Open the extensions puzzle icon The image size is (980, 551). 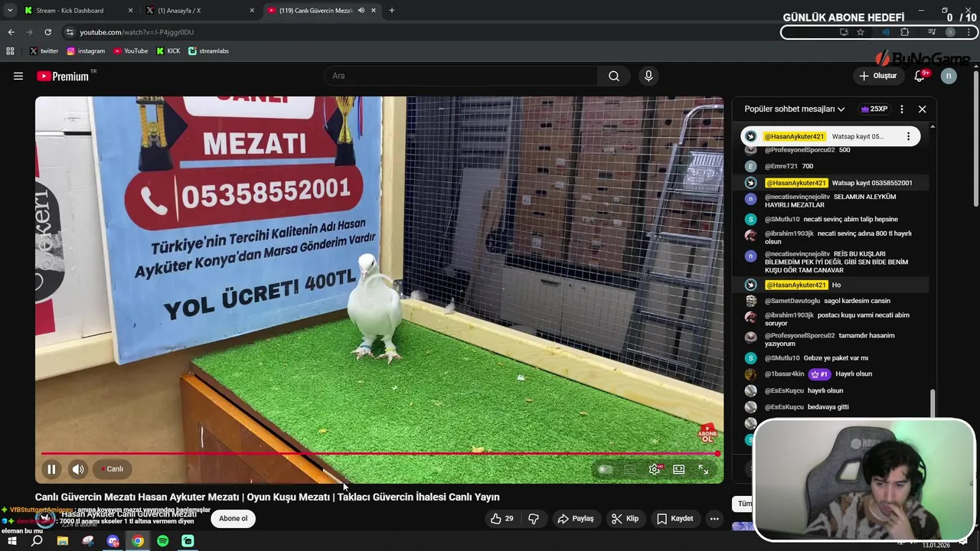(904, 32)
